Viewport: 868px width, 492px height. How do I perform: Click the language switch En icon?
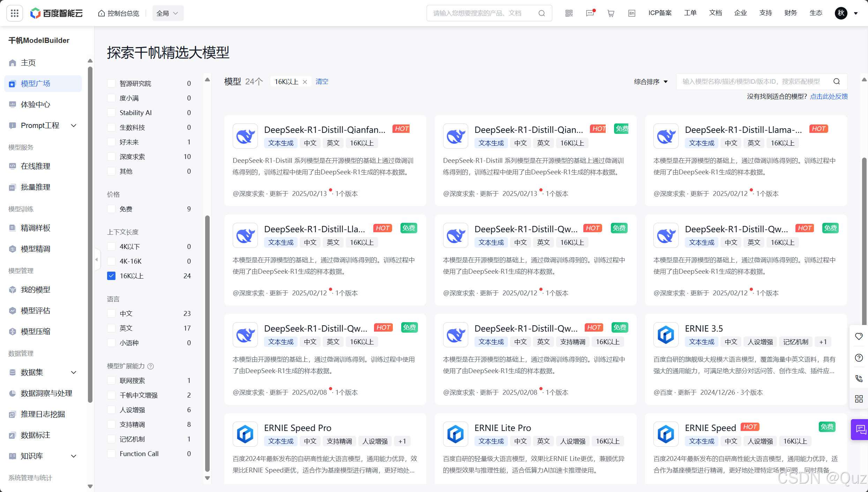(x=631, y=13)
